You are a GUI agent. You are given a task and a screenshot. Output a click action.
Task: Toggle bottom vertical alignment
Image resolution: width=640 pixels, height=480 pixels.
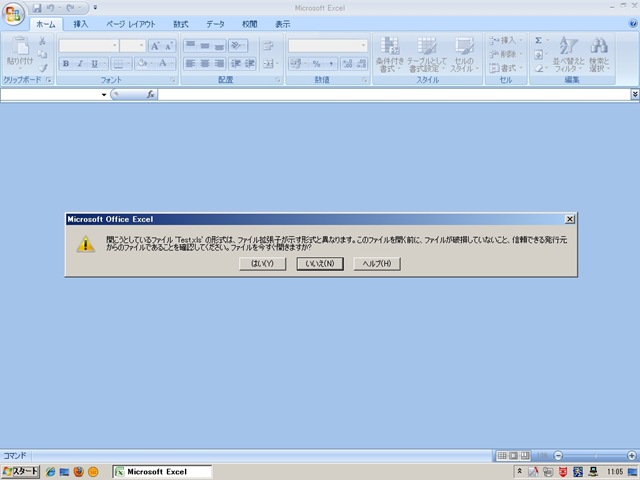pos(220,45)
